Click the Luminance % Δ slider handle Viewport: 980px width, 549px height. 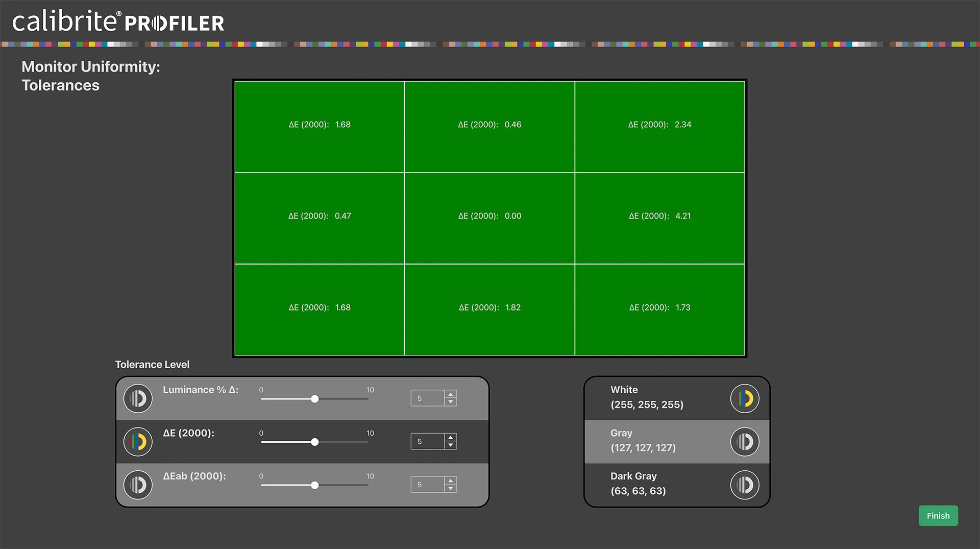(315, 399)
